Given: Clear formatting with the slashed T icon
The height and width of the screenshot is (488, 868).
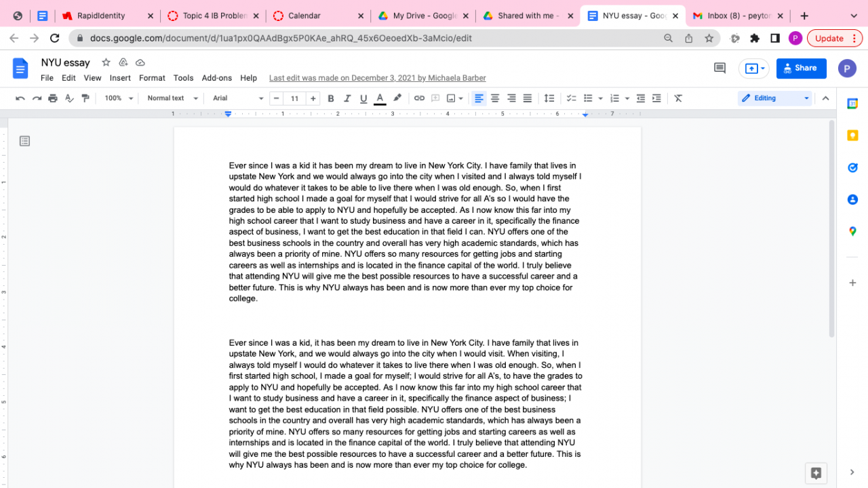Looking at the screenshot, I should click(678, 98).
